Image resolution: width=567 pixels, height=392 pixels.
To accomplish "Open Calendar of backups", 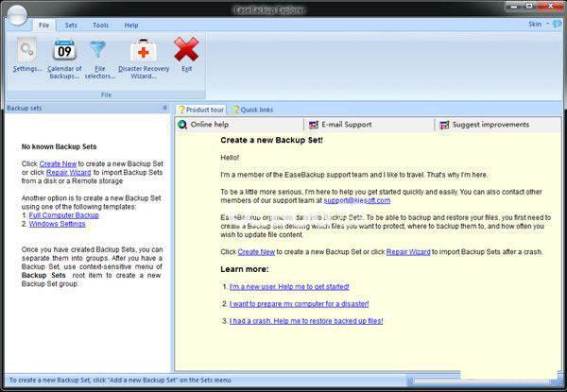I will (x=64, y=59).
